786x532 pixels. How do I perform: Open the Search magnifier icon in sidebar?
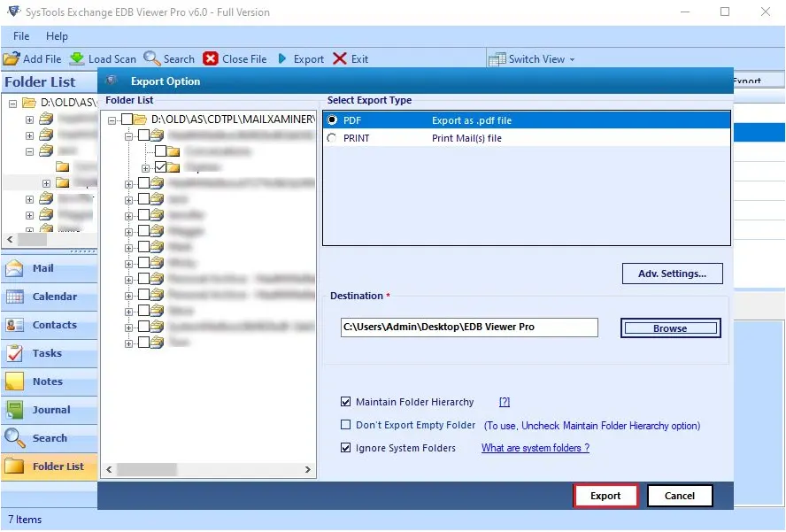click(x=14, y=438)
